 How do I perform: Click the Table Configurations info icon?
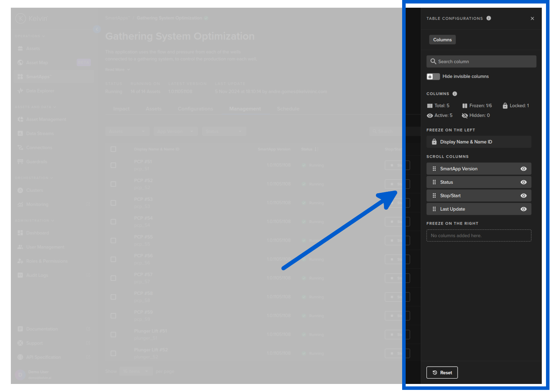tap(489, 18)
